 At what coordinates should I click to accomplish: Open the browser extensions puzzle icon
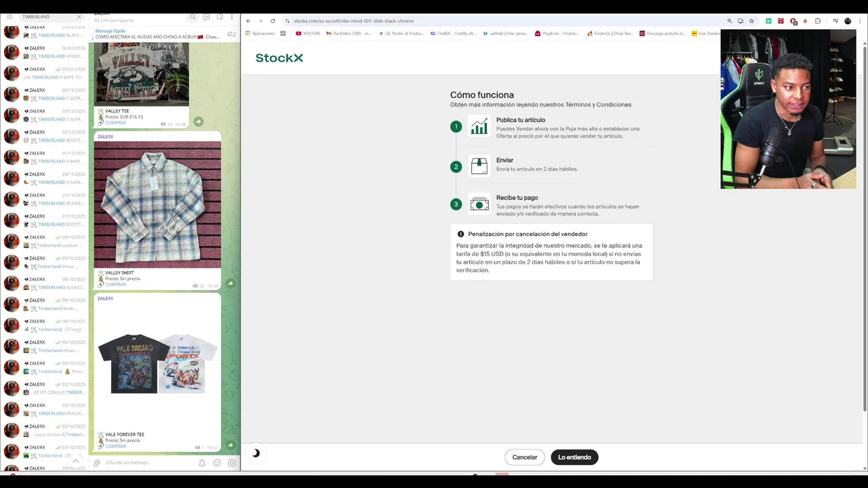tap(818, 21)
